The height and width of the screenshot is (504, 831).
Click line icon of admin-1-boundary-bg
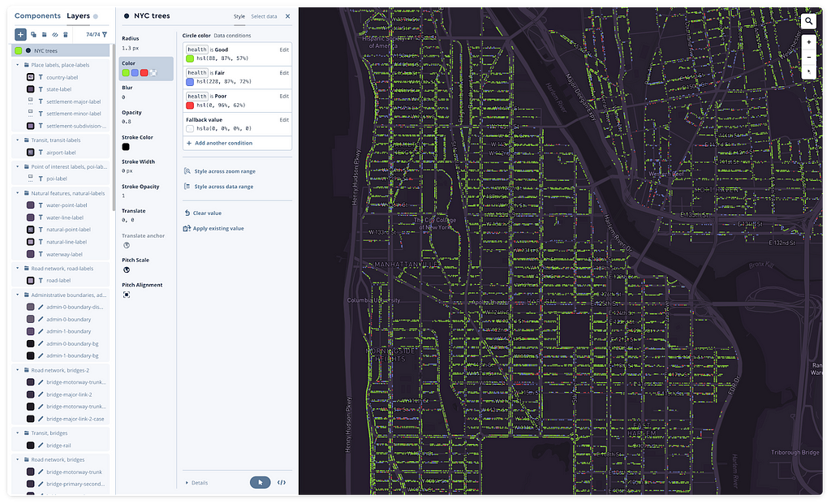(x=41, y=355)
